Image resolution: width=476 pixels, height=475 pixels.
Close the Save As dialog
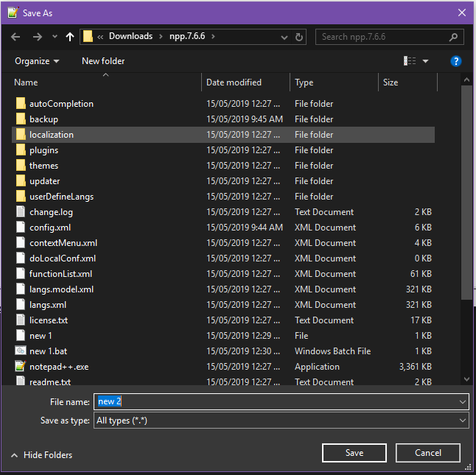[x=462, y=13]
